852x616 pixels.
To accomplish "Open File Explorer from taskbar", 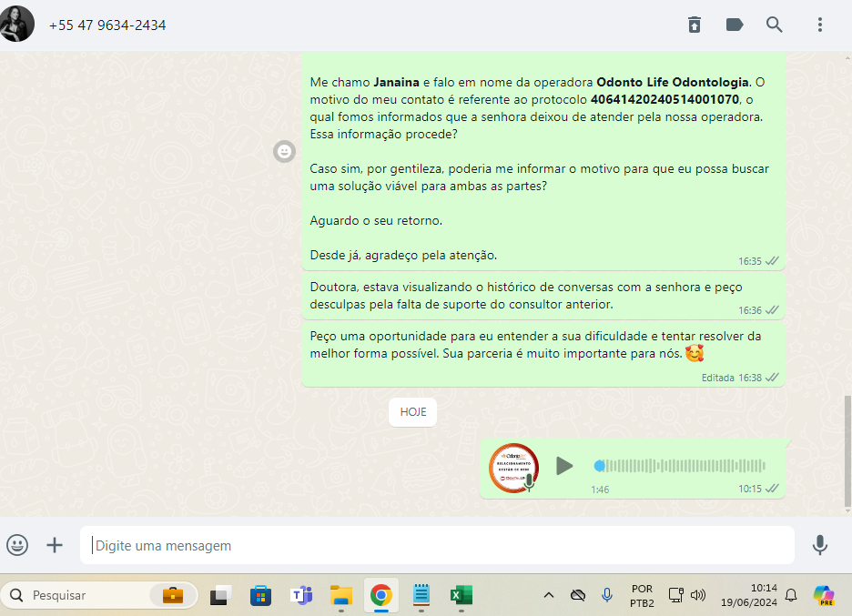I will pyautogui.click(x=341, y=595).
